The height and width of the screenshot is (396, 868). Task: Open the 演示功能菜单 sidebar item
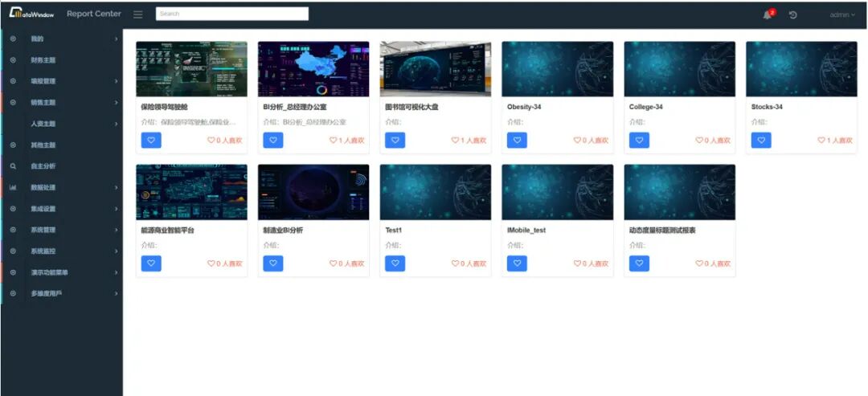point(62,272)
